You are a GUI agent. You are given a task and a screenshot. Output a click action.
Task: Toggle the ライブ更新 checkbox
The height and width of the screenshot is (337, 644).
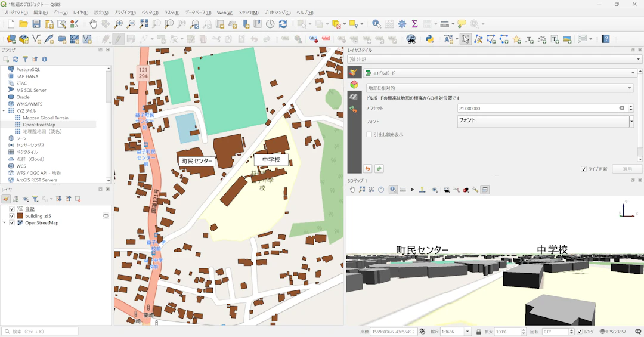tap(584, 169)
